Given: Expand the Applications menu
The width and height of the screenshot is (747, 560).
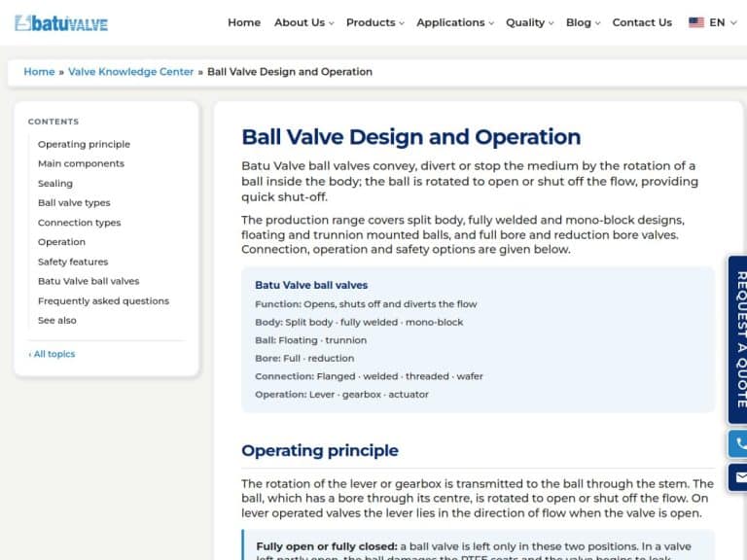Looking at the screenshot, I should 455,22.
